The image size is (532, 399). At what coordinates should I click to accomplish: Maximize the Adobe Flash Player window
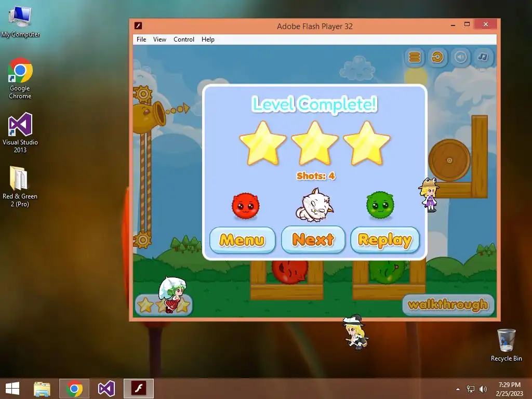467,24
